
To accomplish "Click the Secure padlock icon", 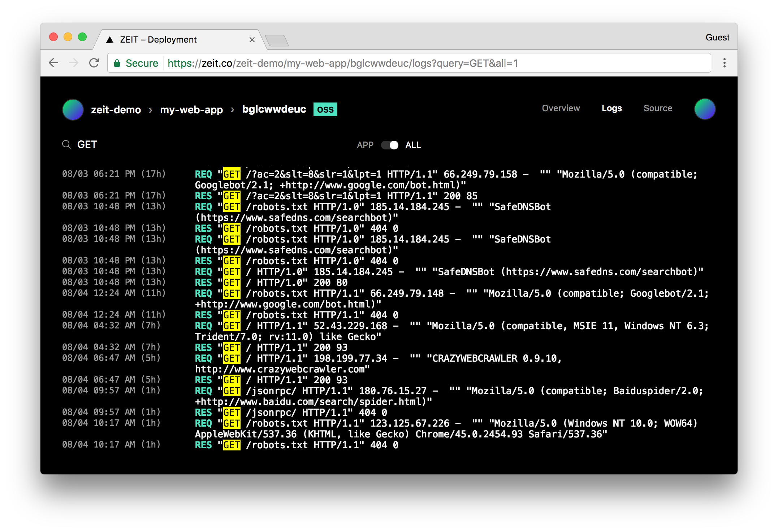I will [x=117, y=63].
